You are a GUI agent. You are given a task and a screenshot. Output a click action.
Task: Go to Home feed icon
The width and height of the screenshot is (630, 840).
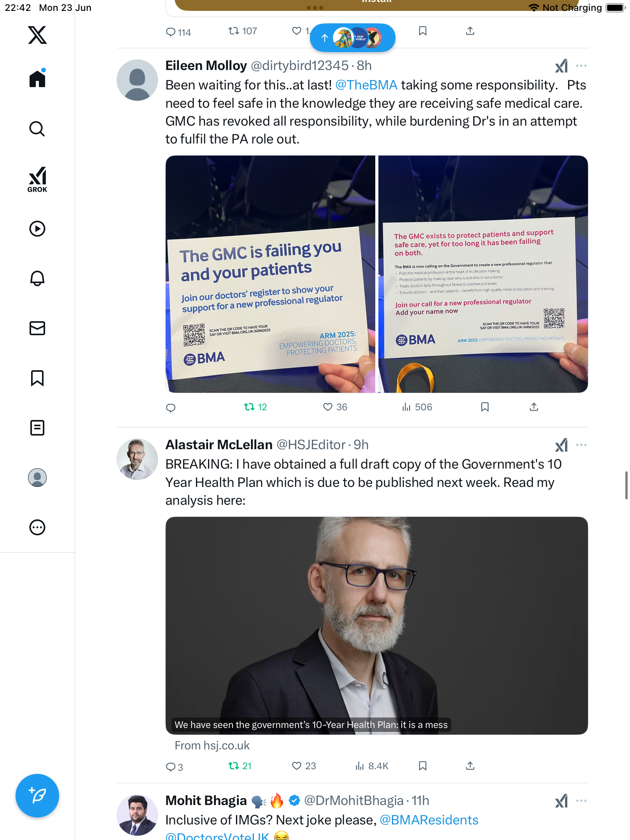pyautogui.click(x=37, y=79)
